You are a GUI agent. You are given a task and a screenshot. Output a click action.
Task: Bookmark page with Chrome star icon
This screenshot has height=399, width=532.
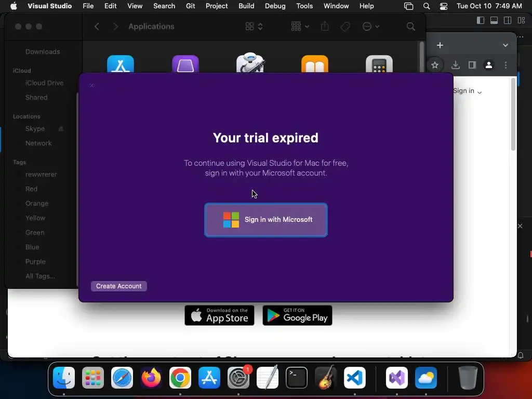pos(435,65)
